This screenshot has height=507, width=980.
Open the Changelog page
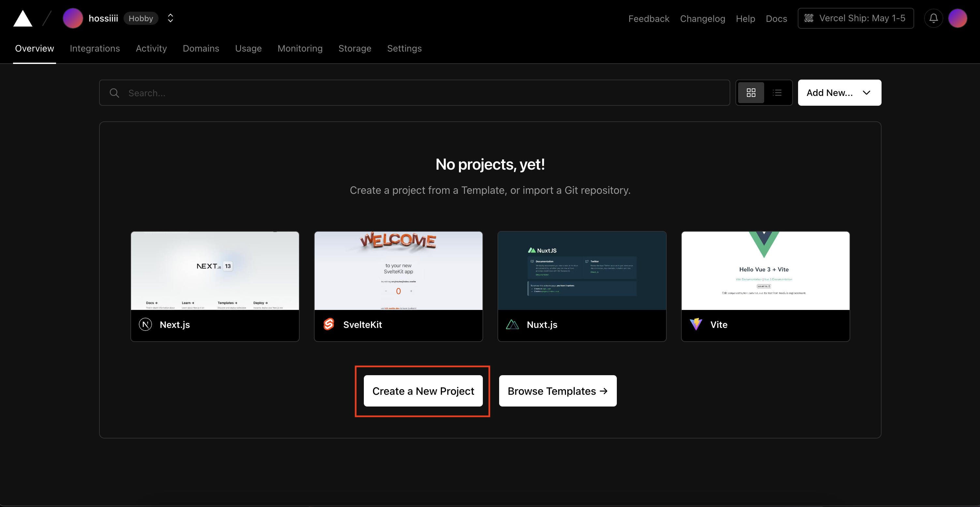(702, 18)
